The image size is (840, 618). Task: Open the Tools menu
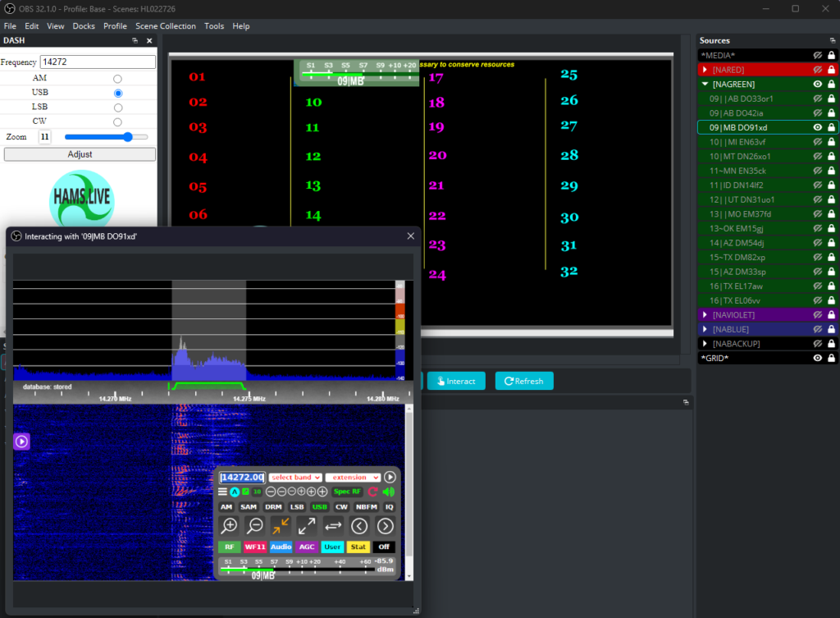tap(214, 26)
